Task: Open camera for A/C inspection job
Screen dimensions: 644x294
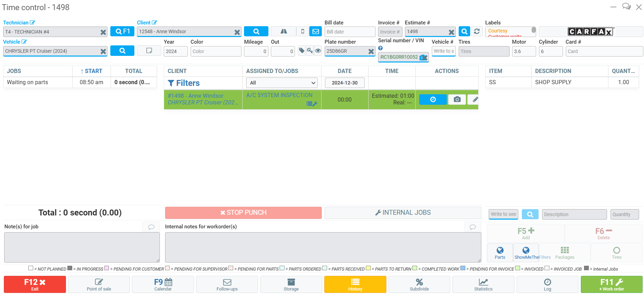Action: 457,100
